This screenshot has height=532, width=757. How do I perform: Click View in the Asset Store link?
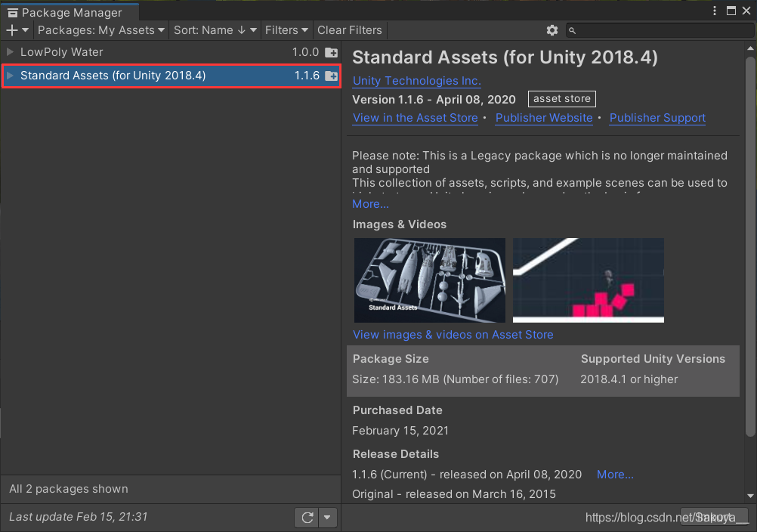(415, 118)
